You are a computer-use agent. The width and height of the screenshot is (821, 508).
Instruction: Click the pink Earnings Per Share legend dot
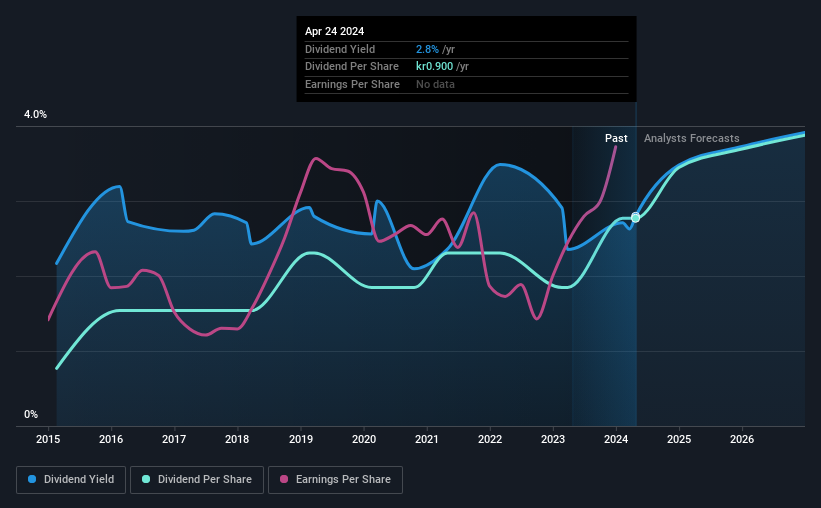pyautogui.click(x=284, y=479)
